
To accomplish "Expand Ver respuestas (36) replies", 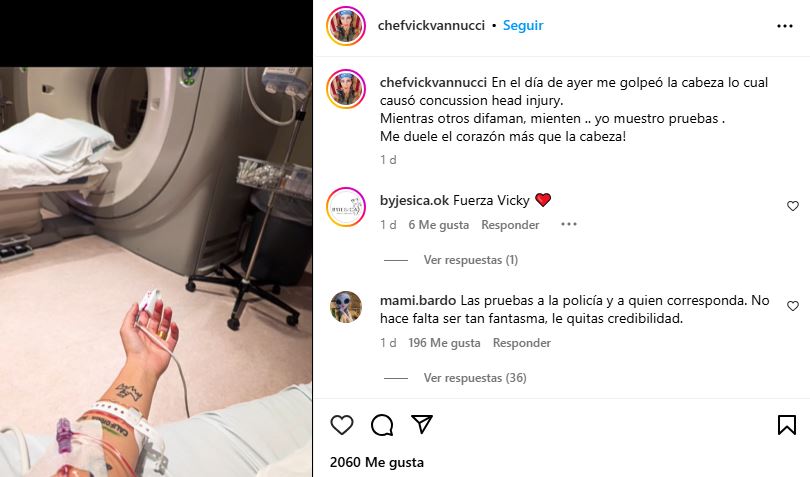I will 475,378.
